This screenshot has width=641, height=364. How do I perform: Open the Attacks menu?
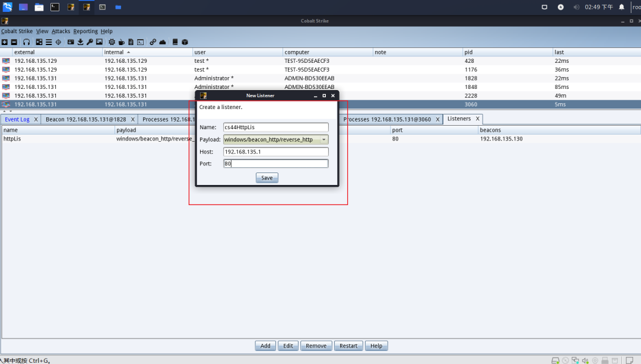[61, 31]
